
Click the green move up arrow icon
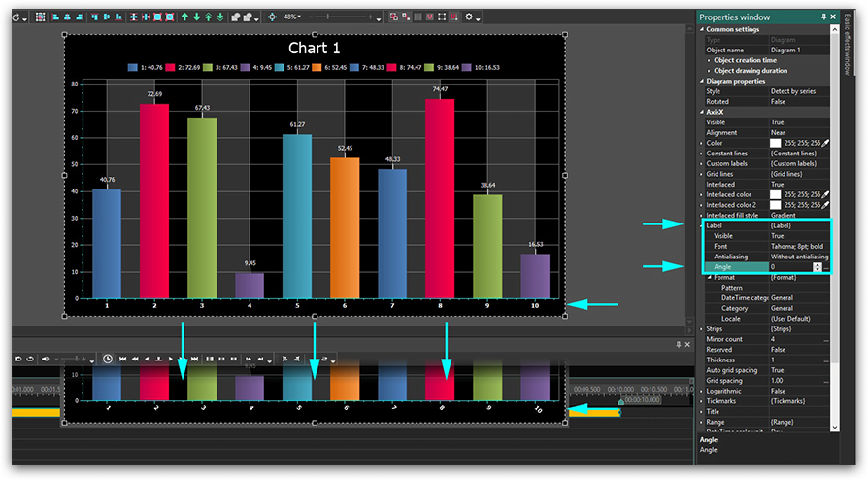[x=184, y=17]
